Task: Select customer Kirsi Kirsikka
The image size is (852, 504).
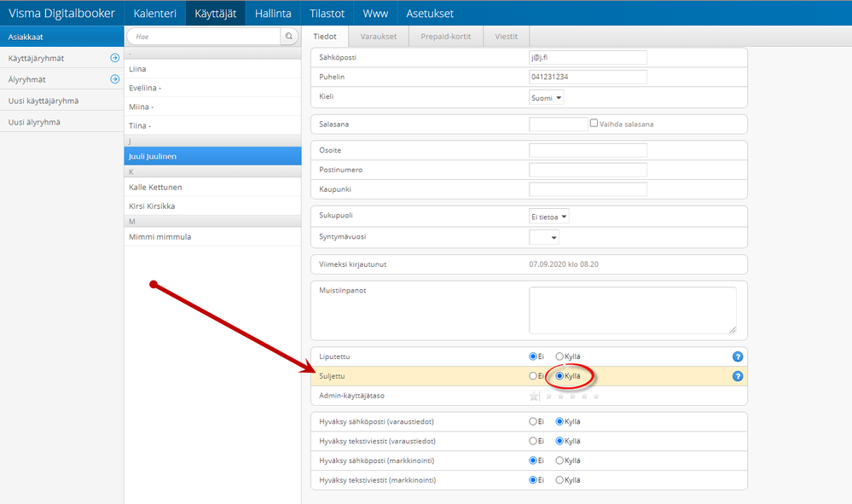Action: [x=212, y=206]
